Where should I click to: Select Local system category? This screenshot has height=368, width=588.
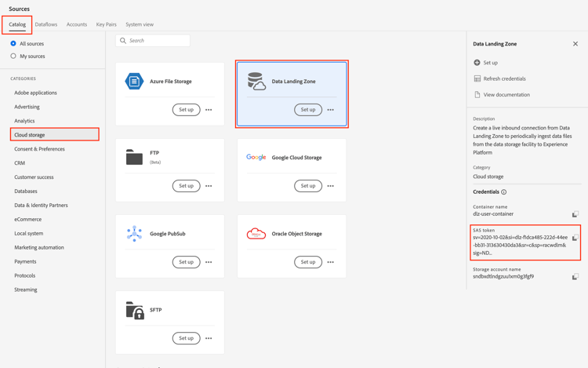[x=28, y=233]
